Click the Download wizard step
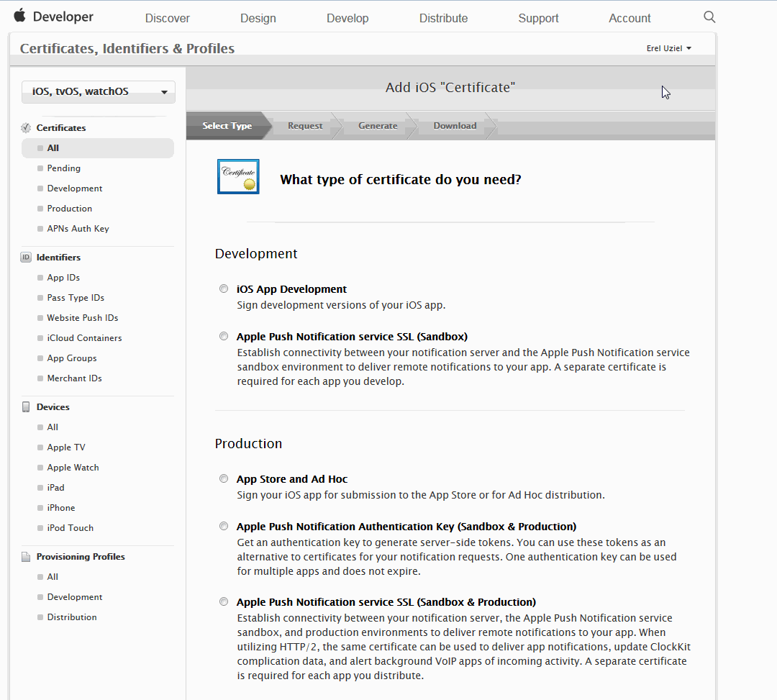Screen dimensions: 777x700 pyautogui.click(x=455, y=126)
